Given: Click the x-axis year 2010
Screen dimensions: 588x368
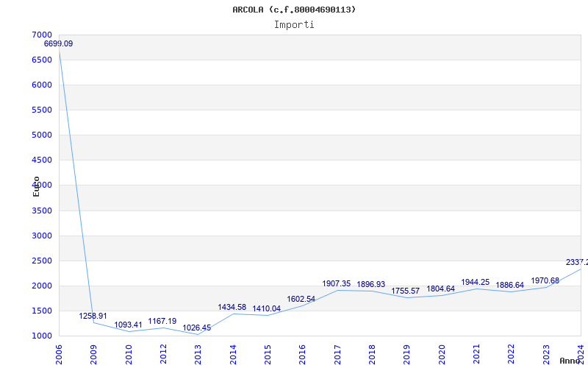Looking at the screenshot, I should pyautogui.click(x=129, y=355).
